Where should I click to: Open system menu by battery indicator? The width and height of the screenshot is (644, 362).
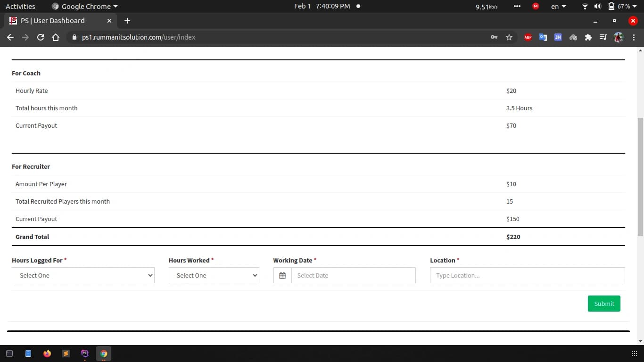coord(622,7)
